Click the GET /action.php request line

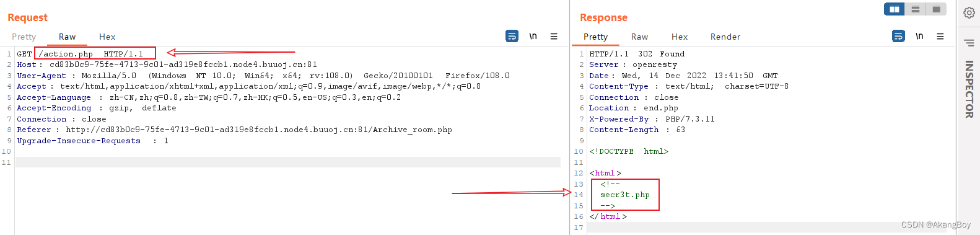coord(80,54)
